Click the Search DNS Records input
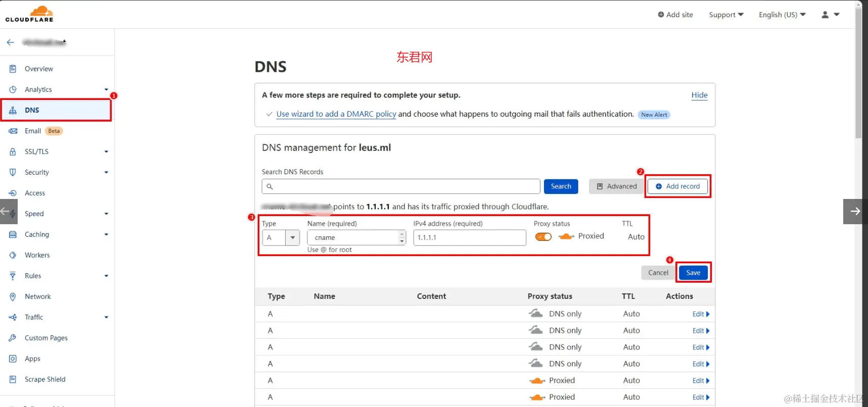Screen dimensions: 868x407 (401, 186)
